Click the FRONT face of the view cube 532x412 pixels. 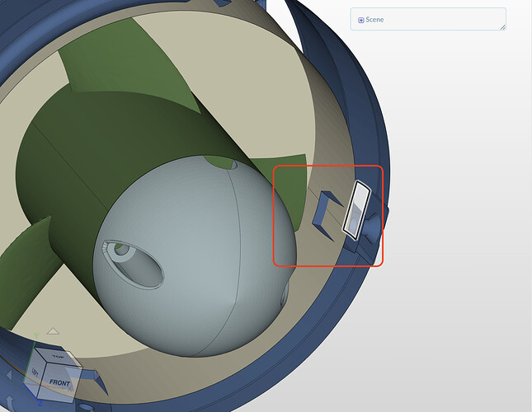(59, 383)
